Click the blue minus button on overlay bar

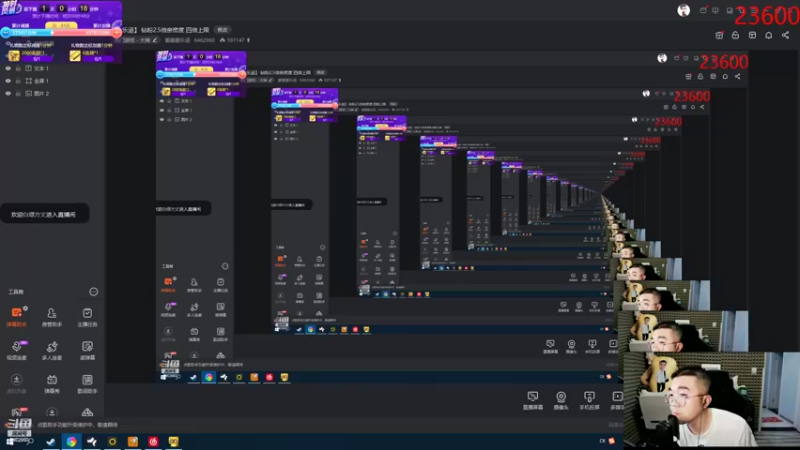(x=5, y=33)
